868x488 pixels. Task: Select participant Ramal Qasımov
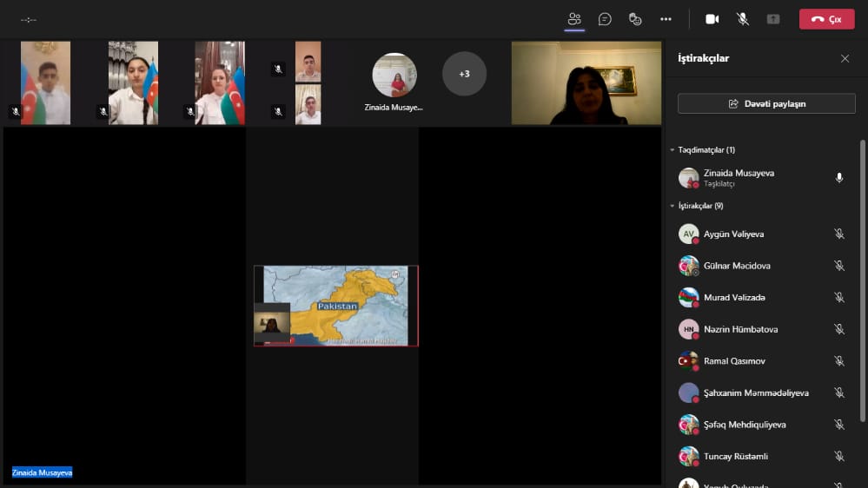click(764, 361)
